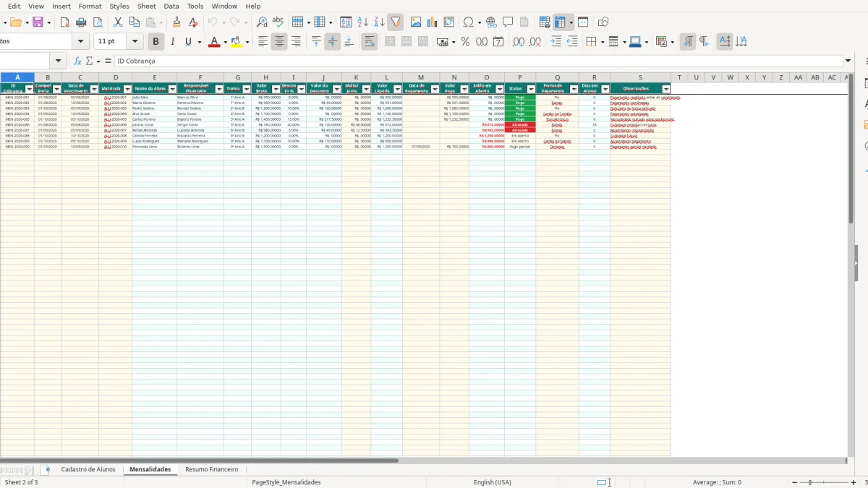Toggle Left-to-Right paragraph direction

coord(688,42)
